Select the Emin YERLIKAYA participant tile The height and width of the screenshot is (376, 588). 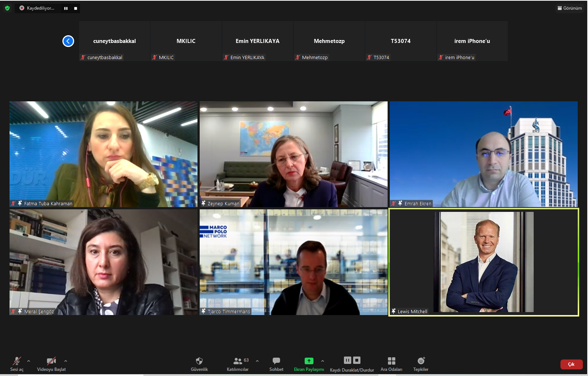(258, 41)
